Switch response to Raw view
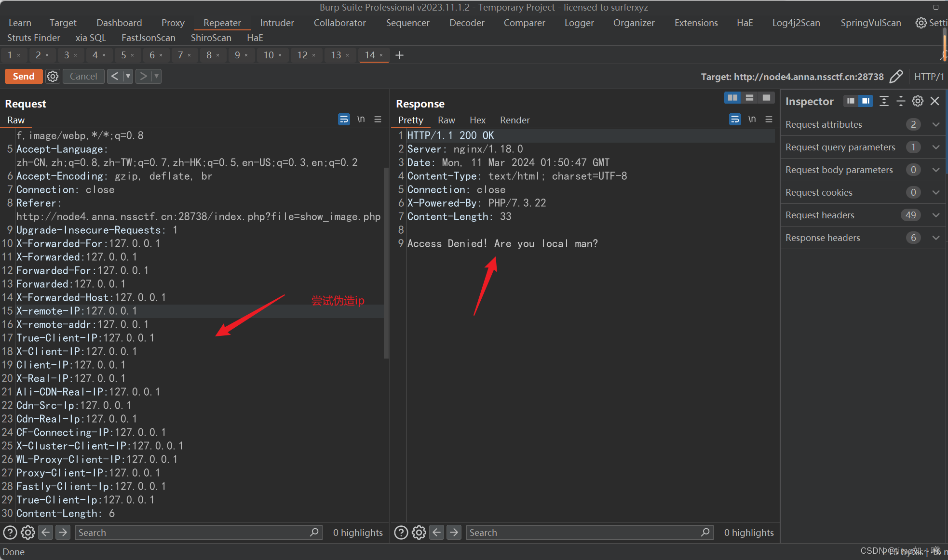 (x=446, y=120)
